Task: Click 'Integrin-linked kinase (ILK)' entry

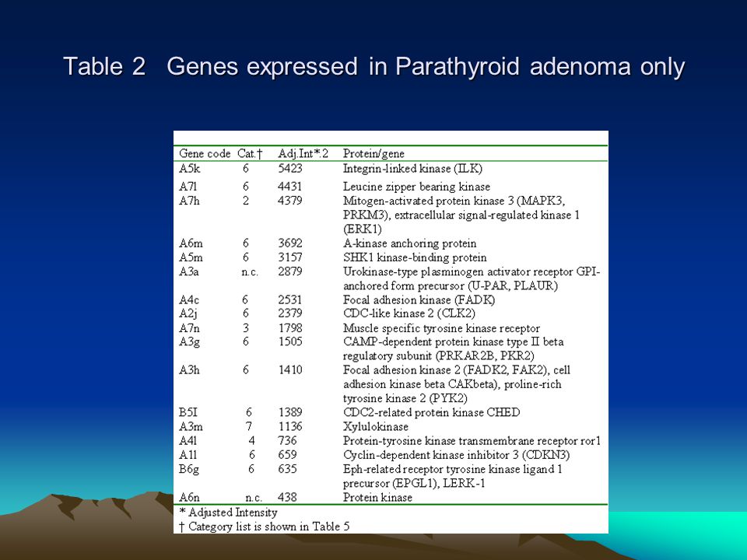Action: (x=412, y=169)
